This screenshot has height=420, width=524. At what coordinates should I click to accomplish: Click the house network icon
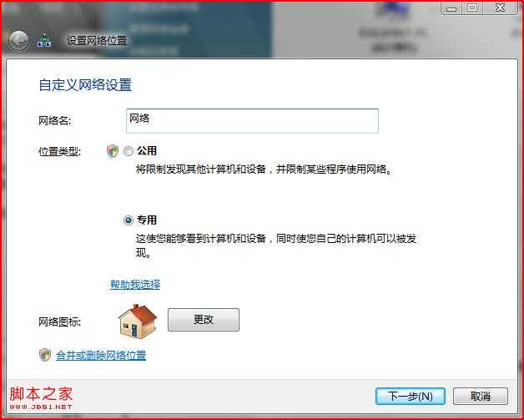point(138,321)
